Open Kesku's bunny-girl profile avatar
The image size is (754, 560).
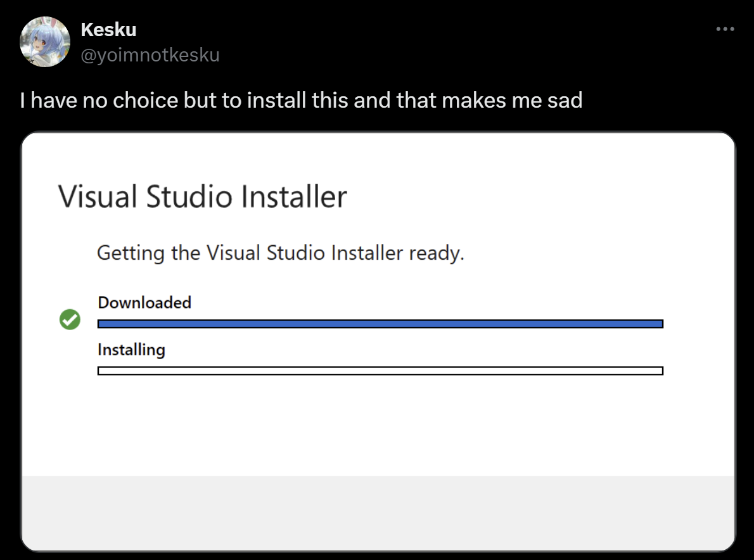coord(45,42)
